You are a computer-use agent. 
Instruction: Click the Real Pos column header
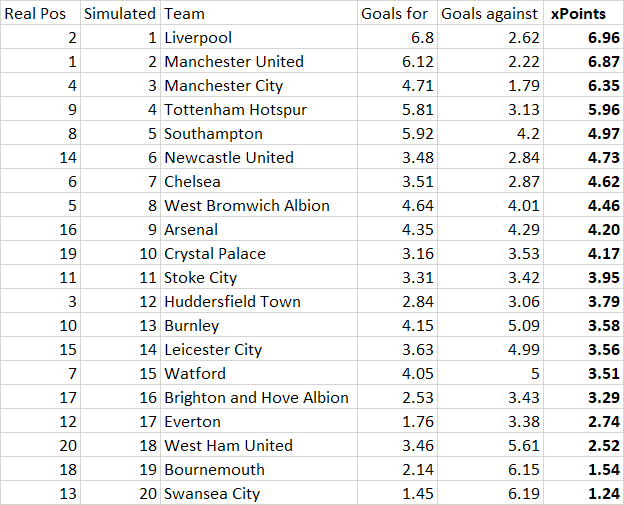(40, 14)
